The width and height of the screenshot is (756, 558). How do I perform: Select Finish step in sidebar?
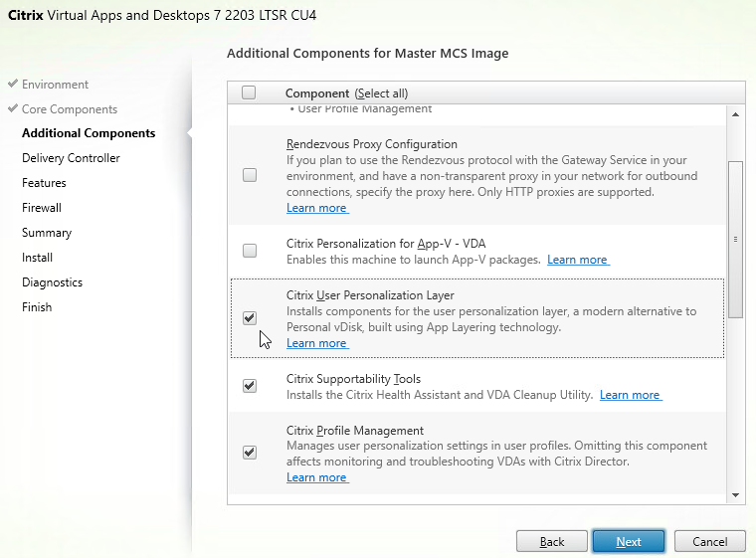37,307
